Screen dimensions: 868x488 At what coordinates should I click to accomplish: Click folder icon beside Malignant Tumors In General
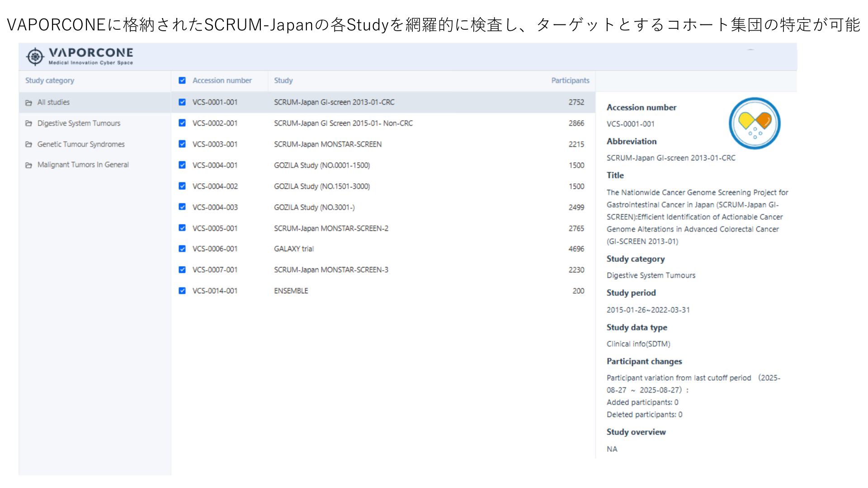(x=28, y=165)
